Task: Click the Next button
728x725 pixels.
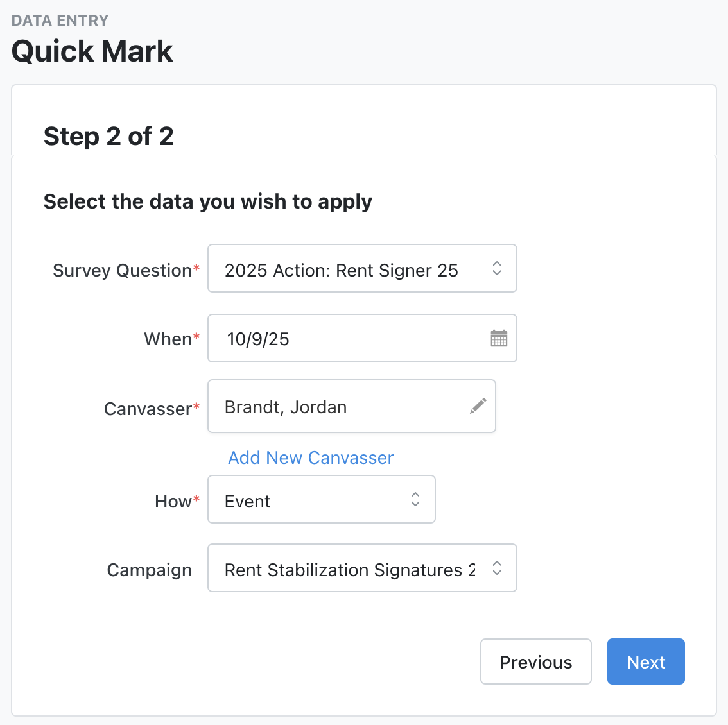Action: (646, 661)
